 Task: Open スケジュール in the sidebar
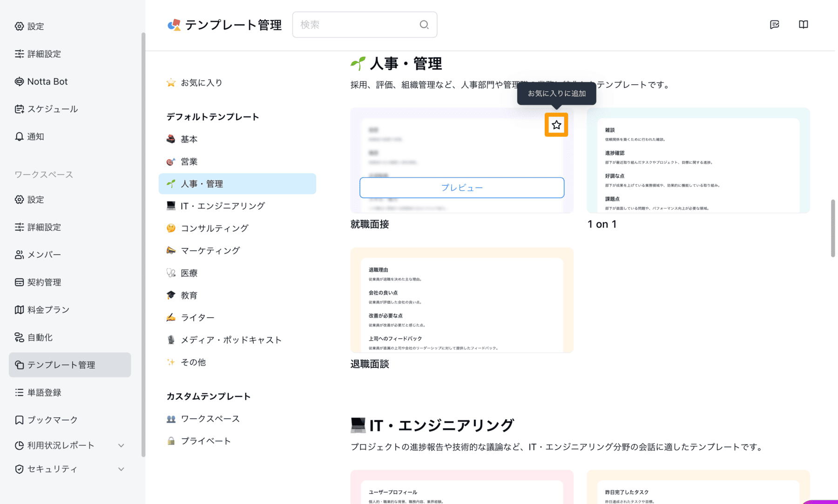click(x=70, y=109)
